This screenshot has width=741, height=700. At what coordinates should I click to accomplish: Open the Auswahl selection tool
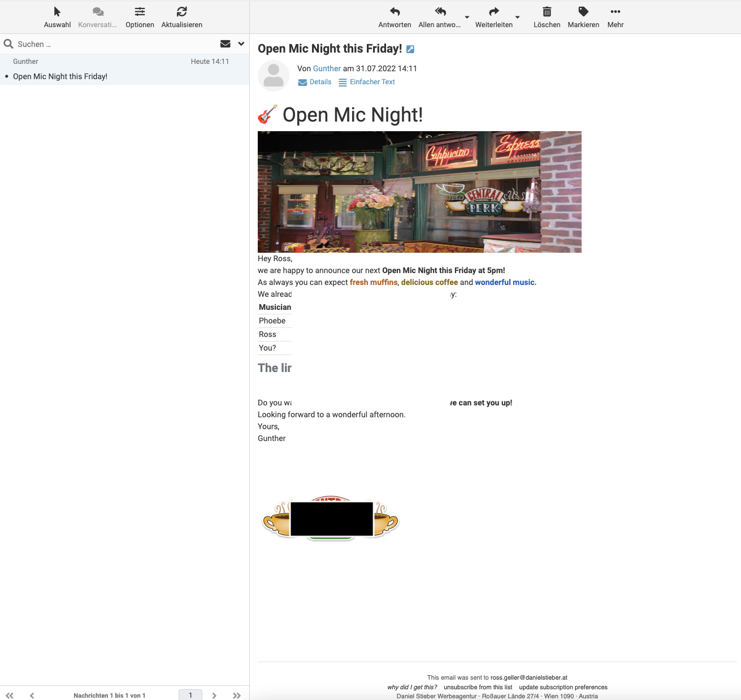(57, 18)
